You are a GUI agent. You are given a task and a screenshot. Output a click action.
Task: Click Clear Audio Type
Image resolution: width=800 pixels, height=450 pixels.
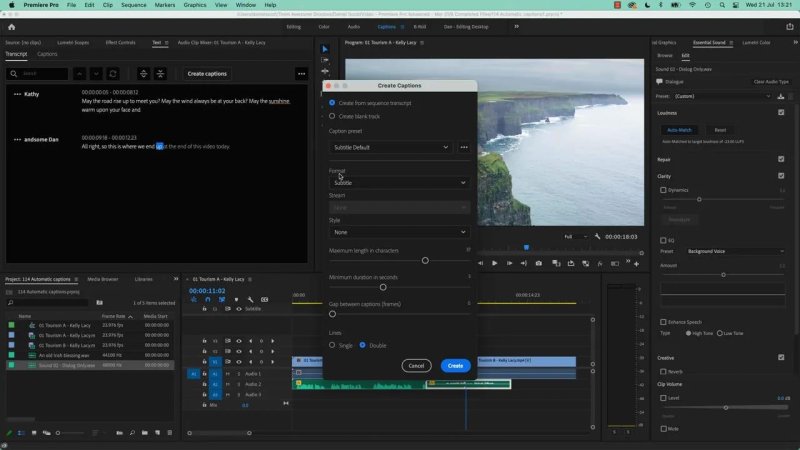771,82
